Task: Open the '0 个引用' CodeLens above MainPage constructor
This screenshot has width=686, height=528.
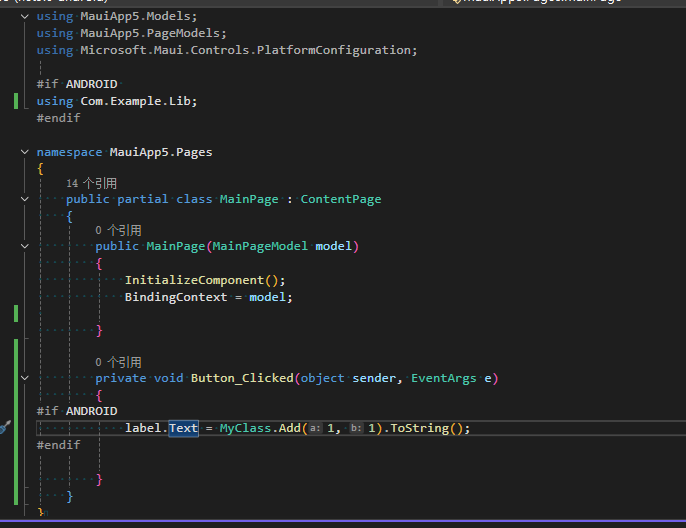Action: click(118, 231)
